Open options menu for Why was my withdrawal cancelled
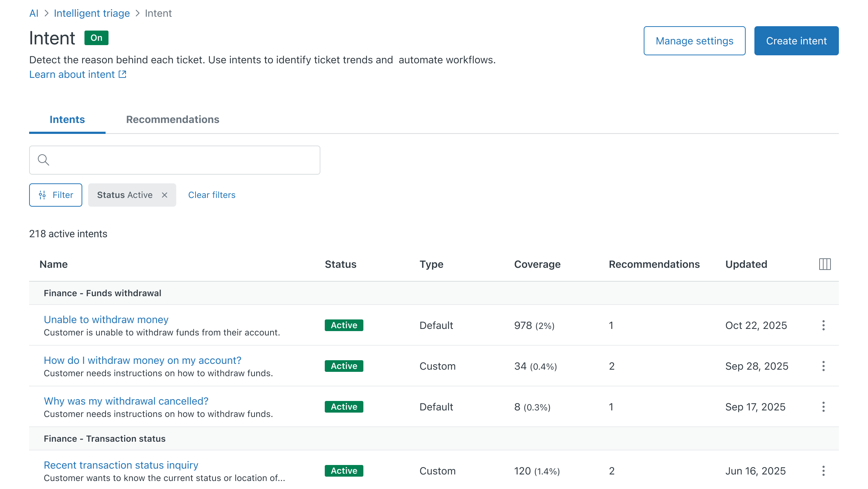The image size is (868, 489). pyautogui.click(x=823, y=407)
